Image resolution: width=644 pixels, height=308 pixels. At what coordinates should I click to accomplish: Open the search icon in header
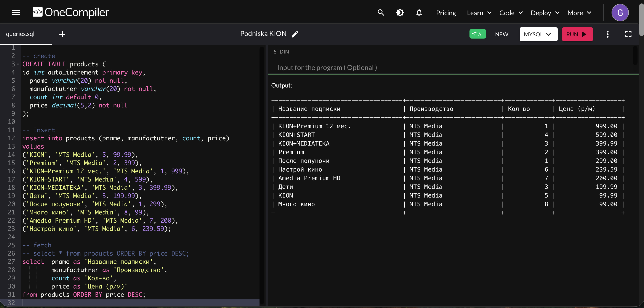(x=381, y=13)
